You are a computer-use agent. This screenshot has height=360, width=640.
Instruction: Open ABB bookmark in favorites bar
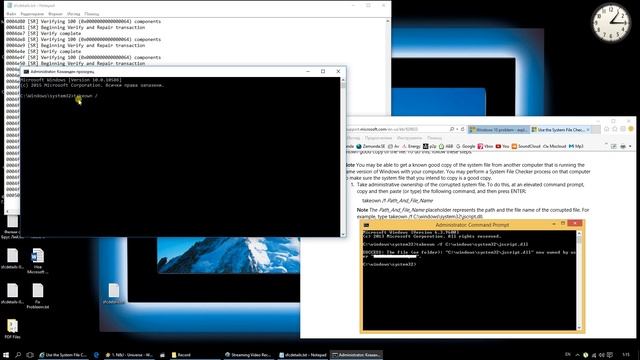point(446,146)
